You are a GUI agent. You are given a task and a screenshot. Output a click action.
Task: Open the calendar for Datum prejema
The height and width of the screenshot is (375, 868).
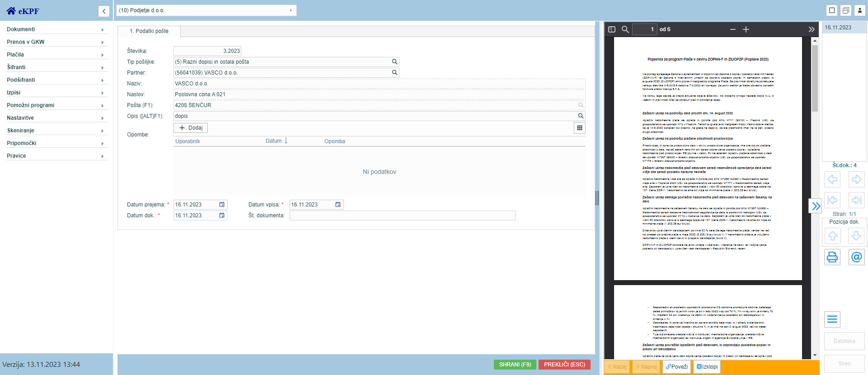[222, 205]
